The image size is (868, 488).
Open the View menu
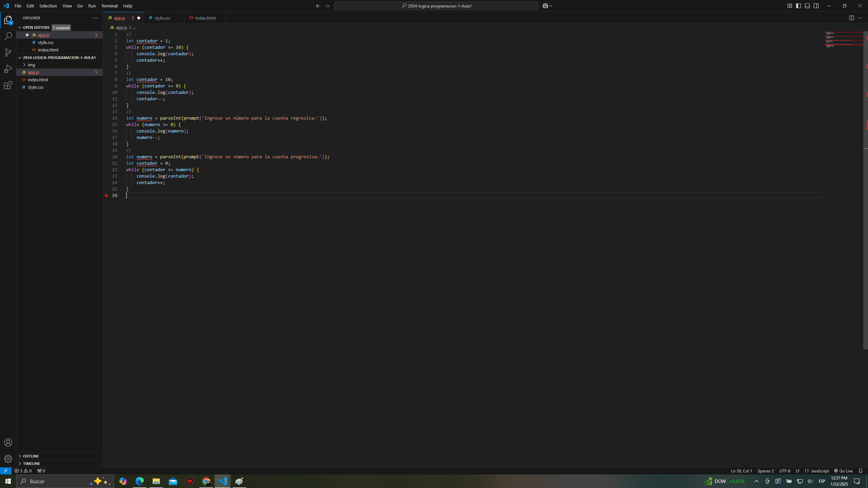point(67,6)
